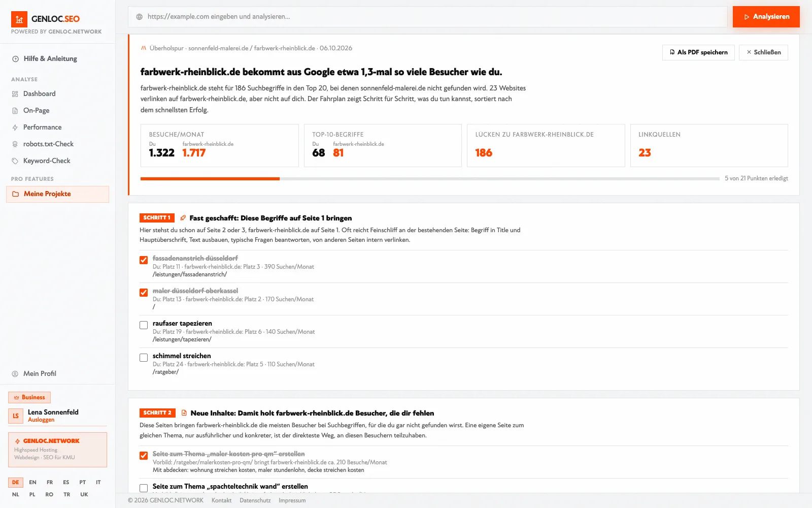The width and height of the screenshot is (812, 508).
Task: Switch language to PL
Action: coord(32,495)
